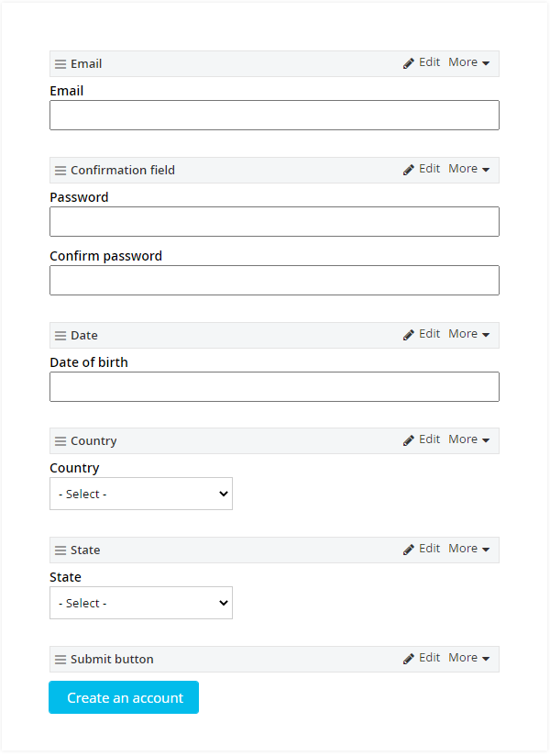This screenshot has height=756, width=550.
Task: Click the drag handle icon for Submit button
Action: [60, 660]
